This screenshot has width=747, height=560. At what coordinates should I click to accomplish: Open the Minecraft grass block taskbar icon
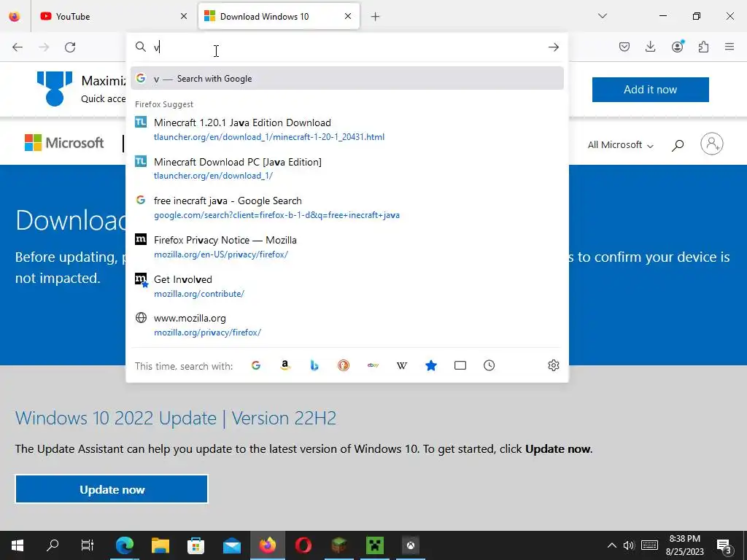338,545
